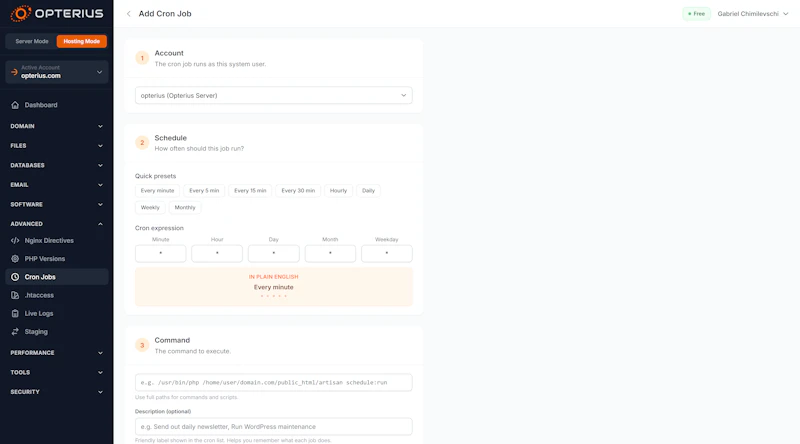Open Staging page

[x=57, y=332]
